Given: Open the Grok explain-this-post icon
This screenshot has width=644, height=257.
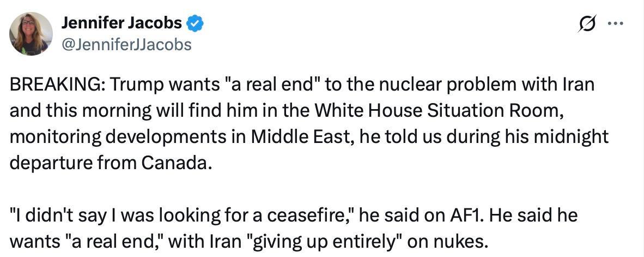Looking at the screenshot, I should click(586, 23).
